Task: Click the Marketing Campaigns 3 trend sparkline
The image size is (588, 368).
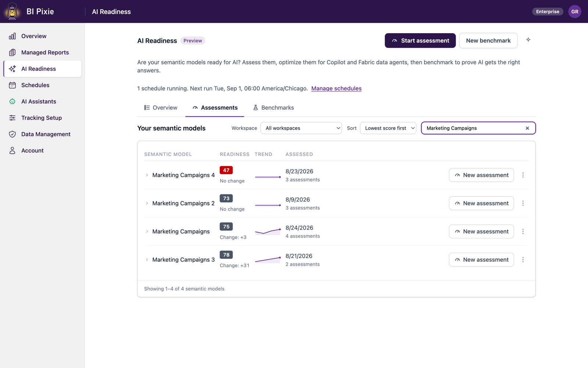Action: tap(268, 260)
